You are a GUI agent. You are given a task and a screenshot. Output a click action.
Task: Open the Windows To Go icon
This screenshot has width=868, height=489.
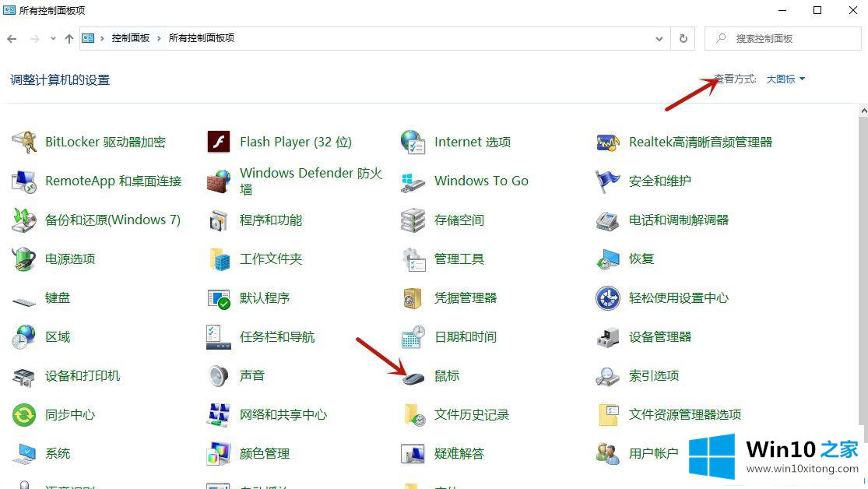(x=413, y=182)
